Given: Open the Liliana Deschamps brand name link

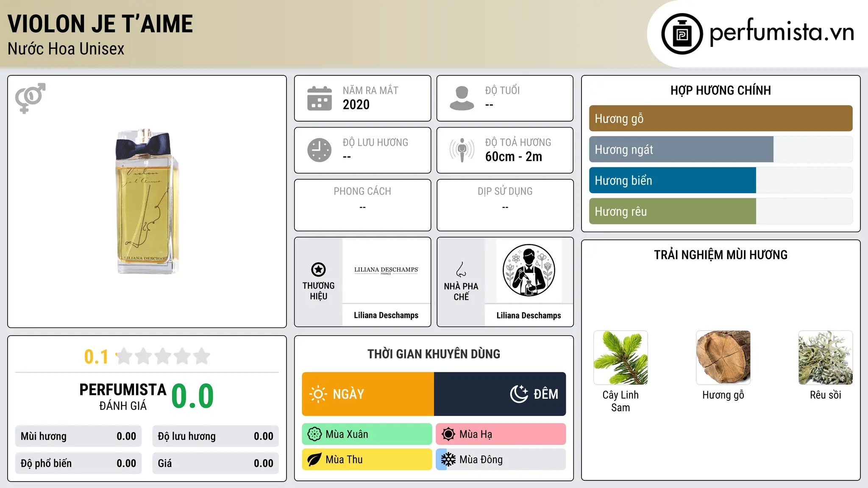Looking at the screenshot, I should [x=386, y=315].
